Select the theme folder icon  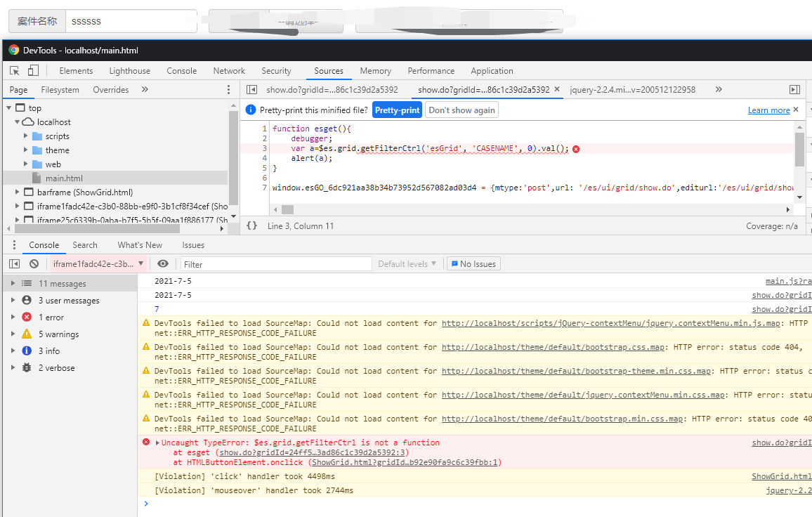coord(37,150)
